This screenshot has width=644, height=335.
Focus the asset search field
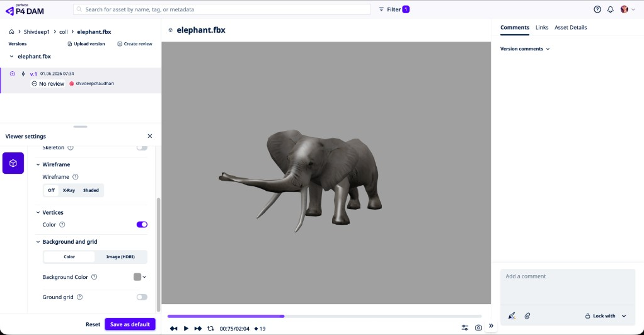pyautogui.click(x=222, y=9)
